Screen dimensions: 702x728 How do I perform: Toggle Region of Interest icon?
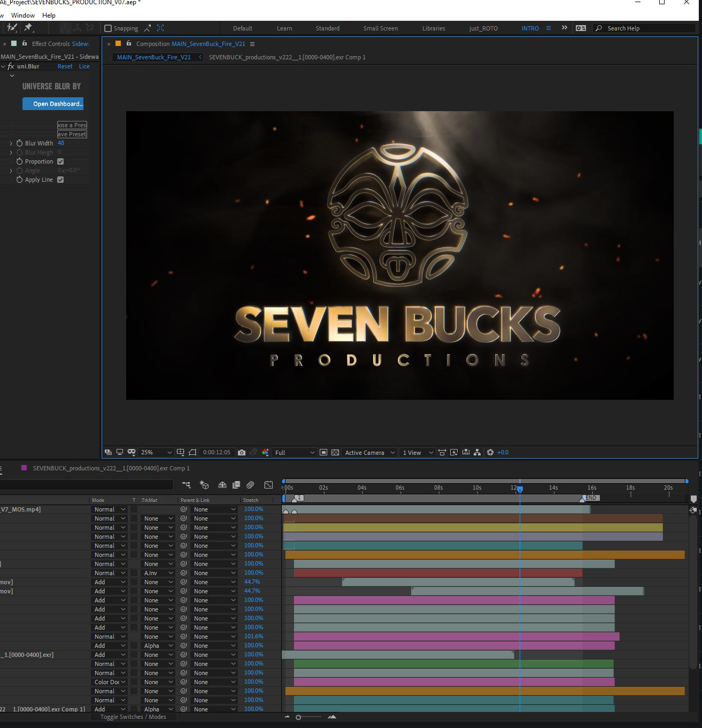323,452
